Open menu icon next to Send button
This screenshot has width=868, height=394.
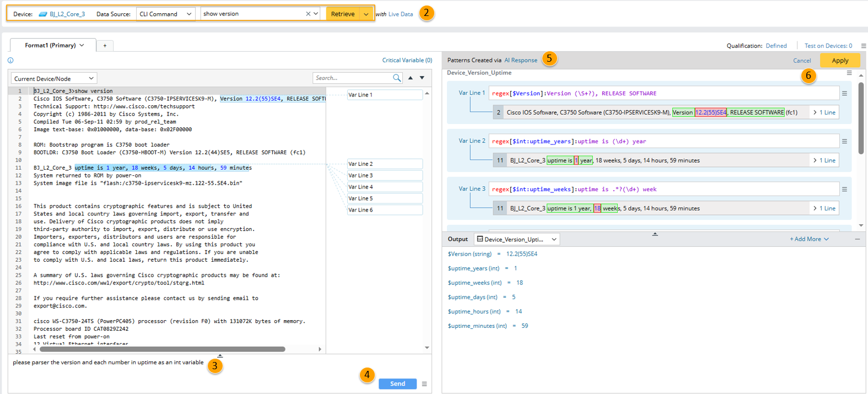click(x=424, y=384)
